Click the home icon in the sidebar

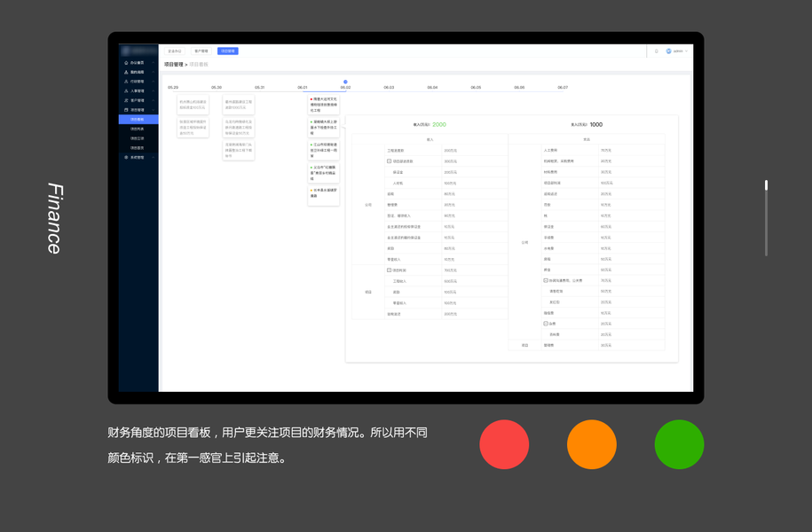(x=126, y=63)
